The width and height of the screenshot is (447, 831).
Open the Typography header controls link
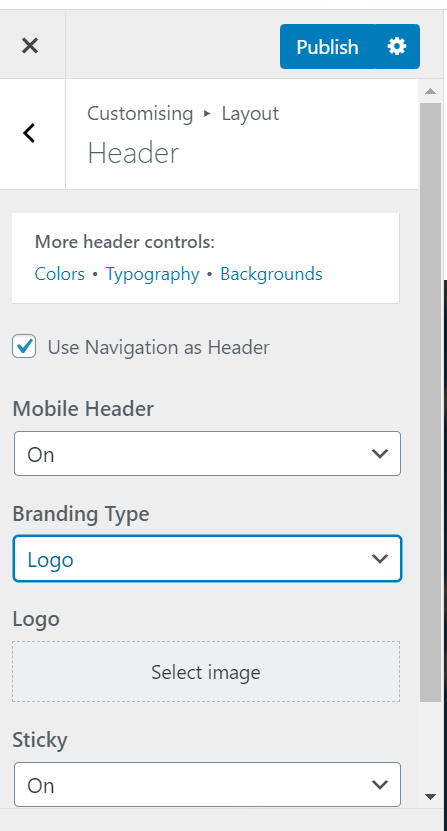[x=152, y=274]
